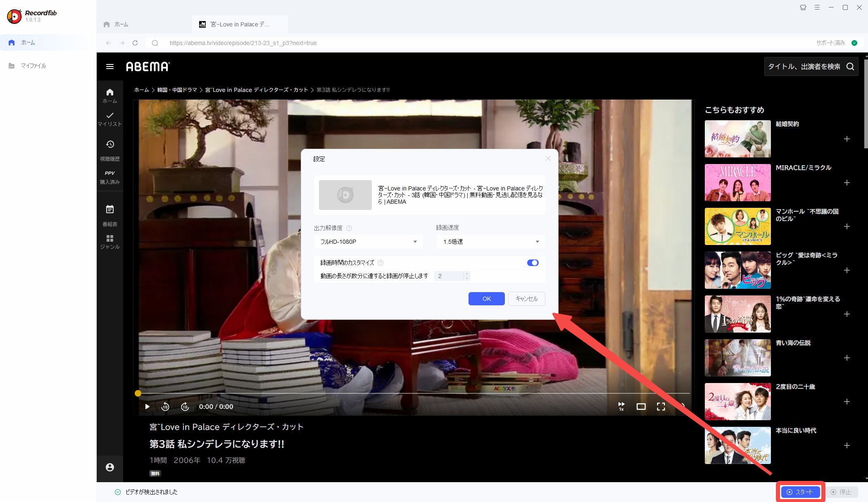Go back in the RecordFab browser

109,43
